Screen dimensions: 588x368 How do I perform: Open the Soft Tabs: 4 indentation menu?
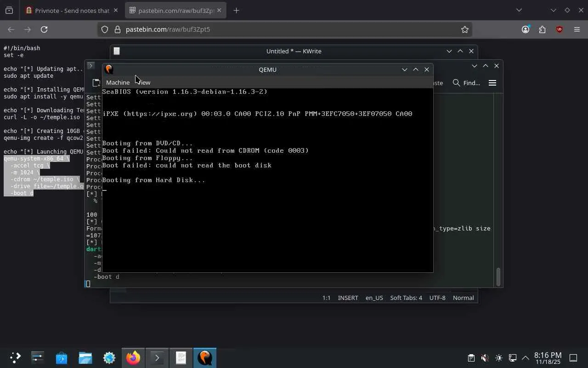click(x=406, y=298)
